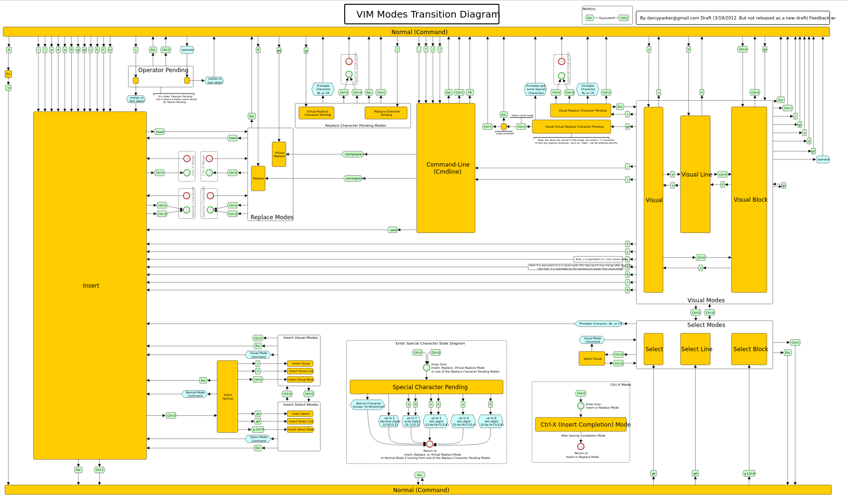Click the Replace Modes group label

pyautogui.click(x=272, y=217)
